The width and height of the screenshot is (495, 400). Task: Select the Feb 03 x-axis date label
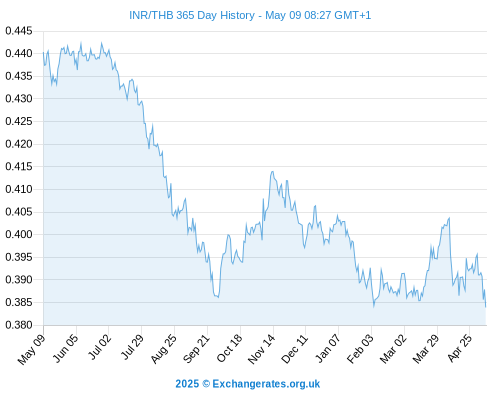[360, 349]
